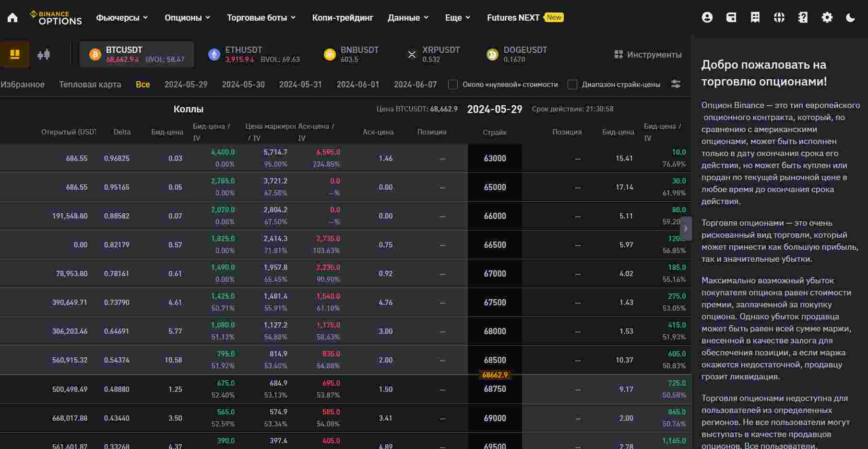This screenshot has height=449, width=868.
Task: Click the Инструменты button label
Action: pyautogui.click(x=654, y=54)
